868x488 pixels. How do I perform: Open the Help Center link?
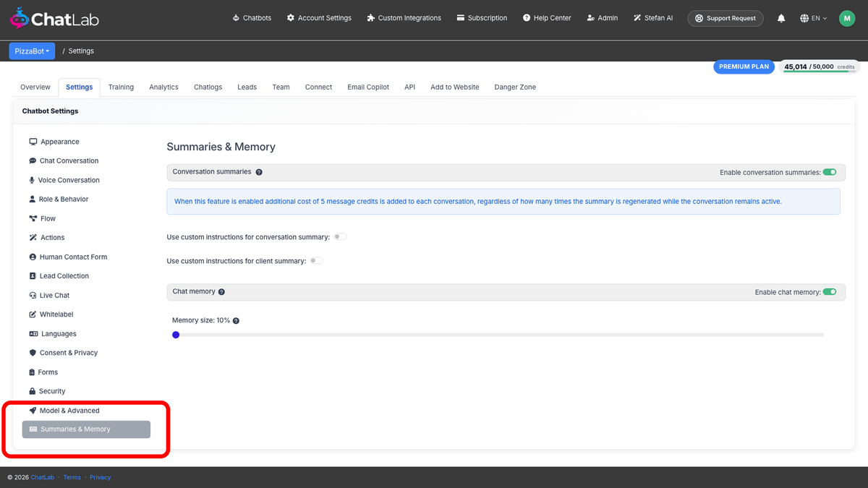point(546,18)
